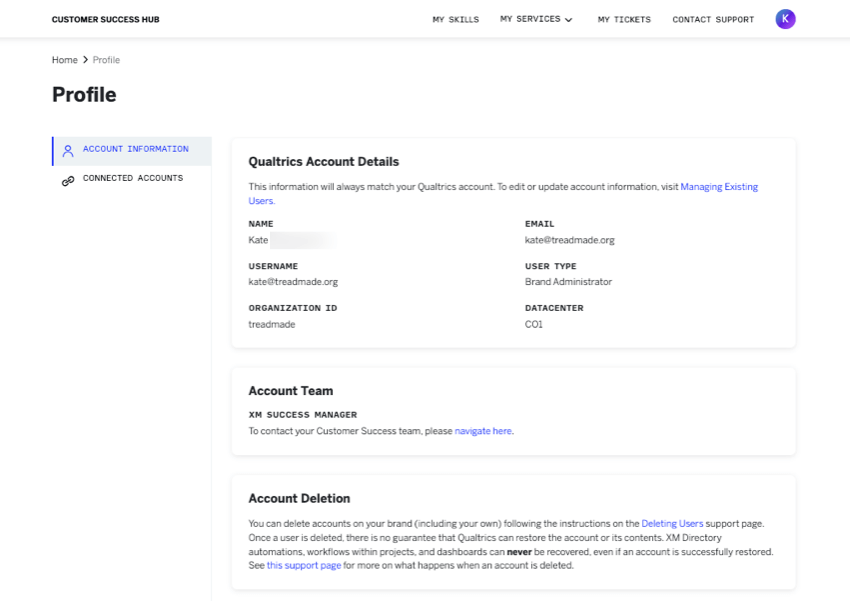The width and height of the screenshot is (850, 601).
Task: Go to My Tickets
Action: 624,20
